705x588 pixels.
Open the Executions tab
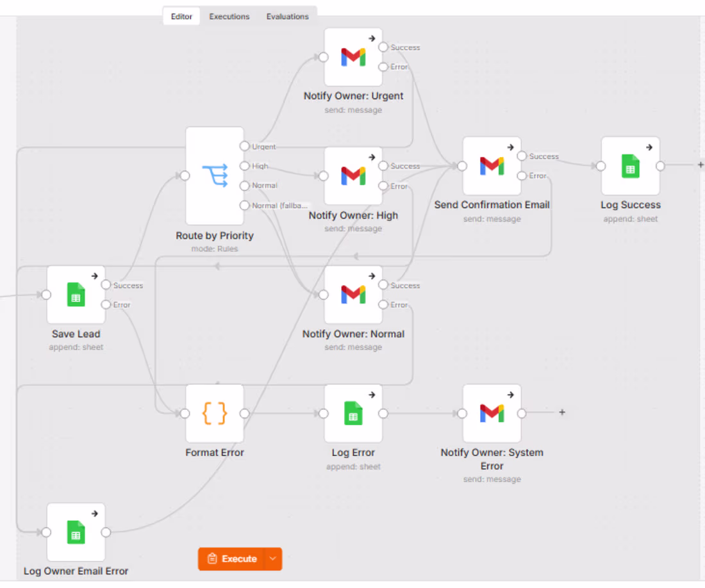[229, 17]
